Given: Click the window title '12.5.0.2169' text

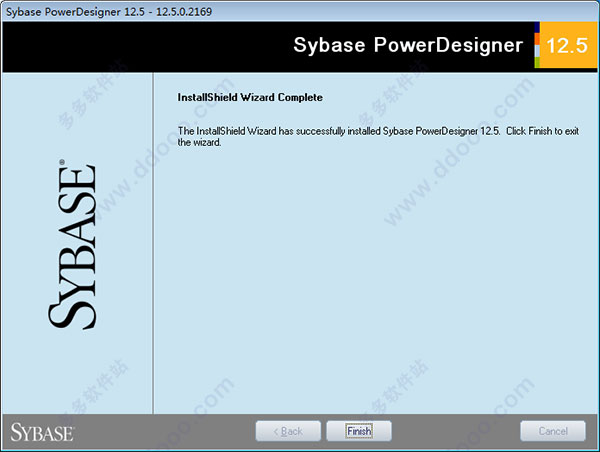Looking at the screenshot, I should point(184,11).
